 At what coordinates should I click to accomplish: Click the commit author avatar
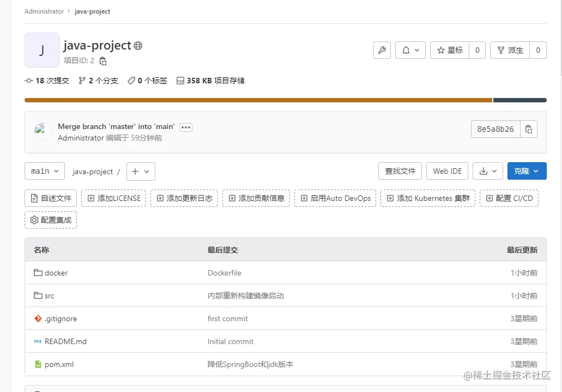(41, 131)
